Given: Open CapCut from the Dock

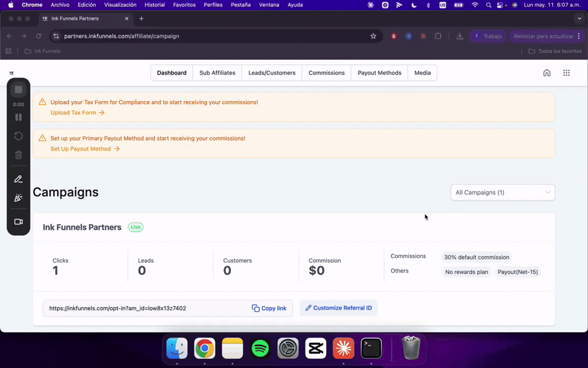Looking at the screenshot, I should [x=316, y=348].
